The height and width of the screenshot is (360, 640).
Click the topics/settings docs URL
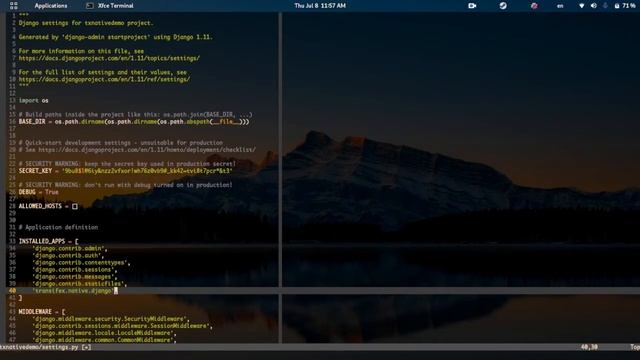click(109, 58)
